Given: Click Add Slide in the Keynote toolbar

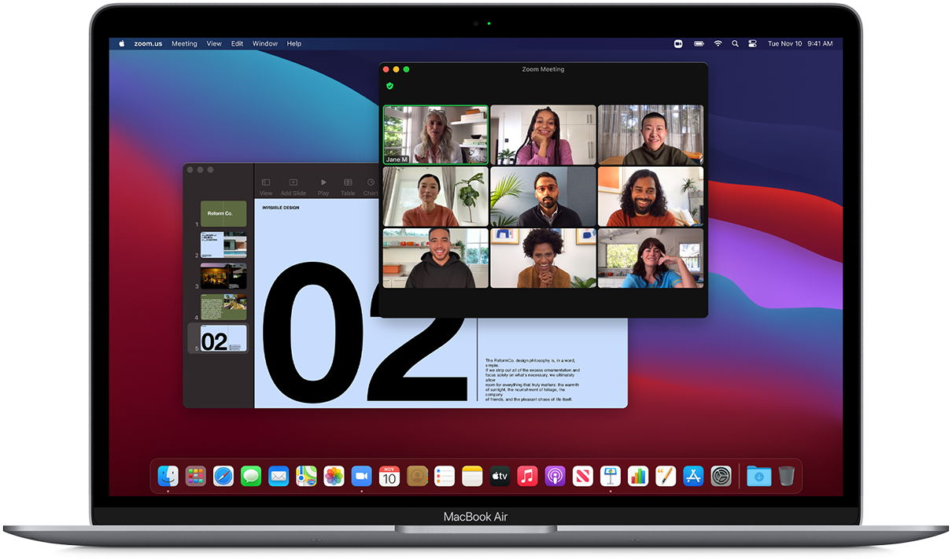Looking at the screenshot, I should 293,187.
